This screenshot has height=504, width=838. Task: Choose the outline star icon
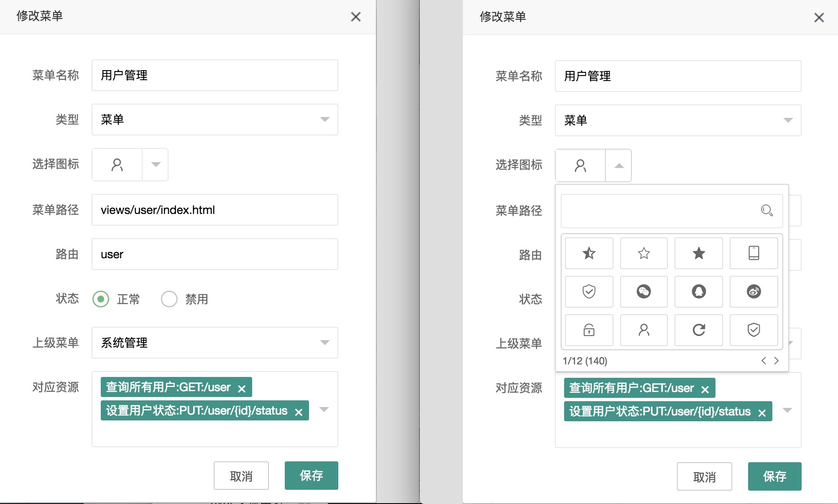click(644, 253)
